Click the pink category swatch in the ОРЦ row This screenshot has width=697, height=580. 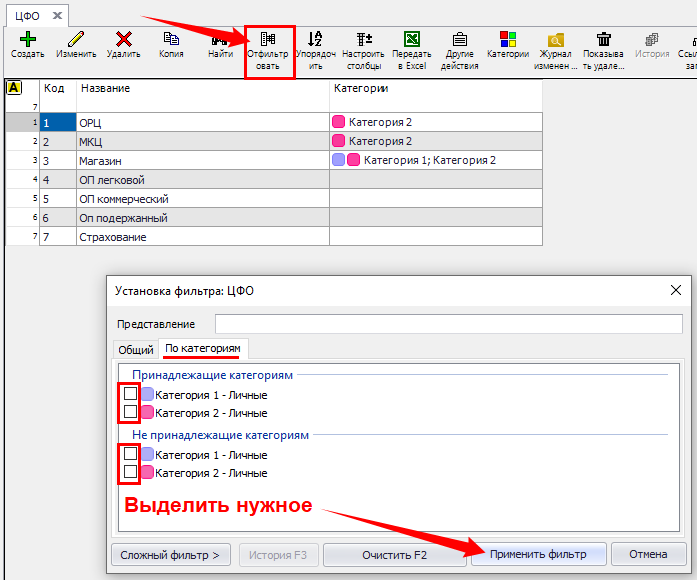click(338, 122)
